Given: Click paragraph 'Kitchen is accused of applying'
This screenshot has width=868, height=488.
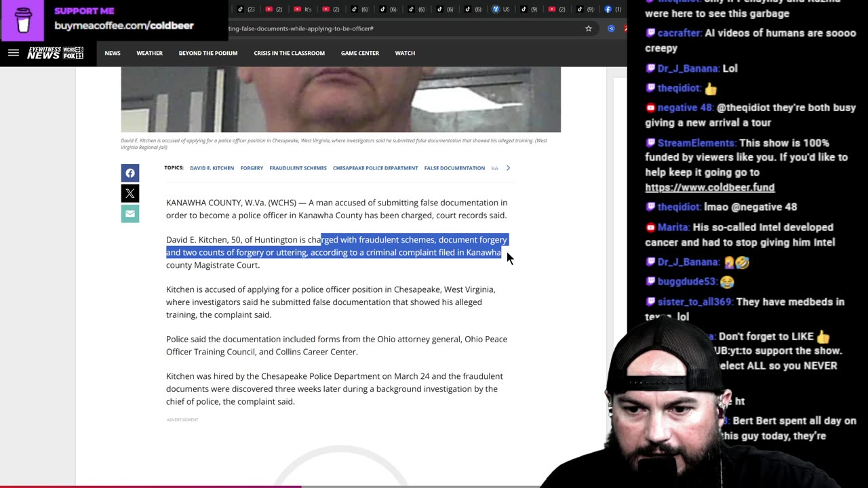Looking at the screenshot, I should pyautogui.click(x=330, y=302).
